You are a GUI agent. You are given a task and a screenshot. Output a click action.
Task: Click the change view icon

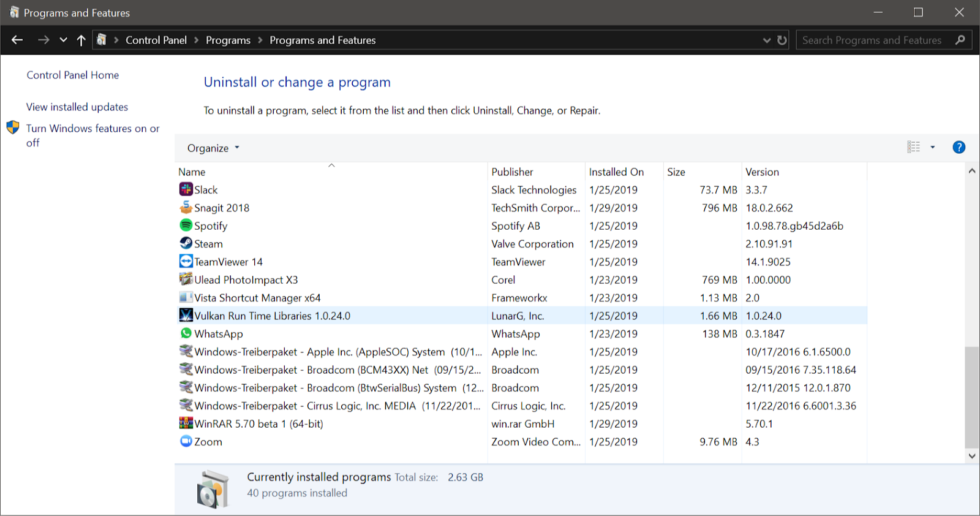(914, 147)
